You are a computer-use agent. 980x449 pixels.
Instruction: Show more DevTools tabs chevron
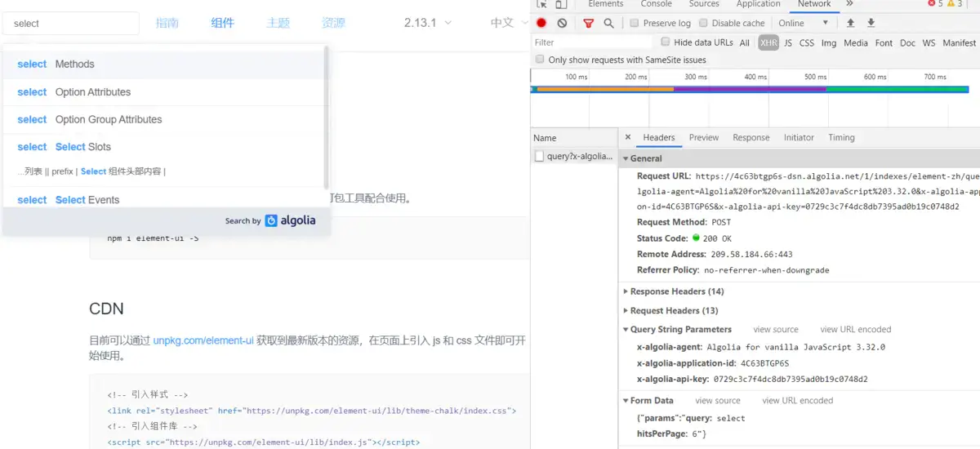click(849, 4)
